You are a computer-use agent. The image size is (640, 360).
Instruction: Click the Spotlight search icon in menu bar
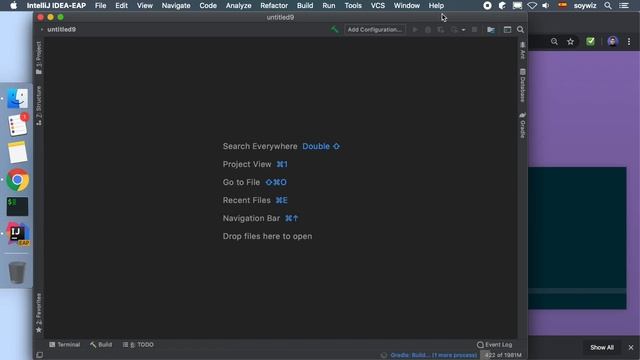608,6
